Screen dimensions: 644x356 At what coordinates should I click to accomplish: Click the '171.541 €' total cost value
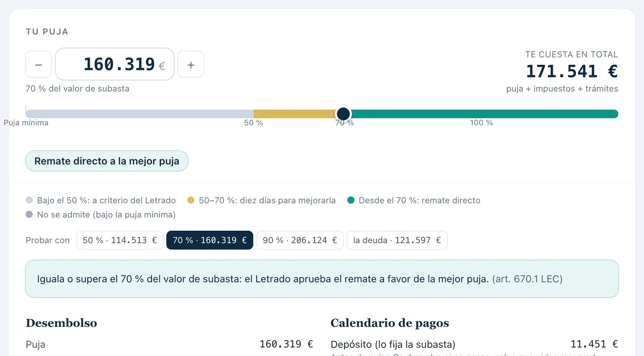tap(572, 71)
